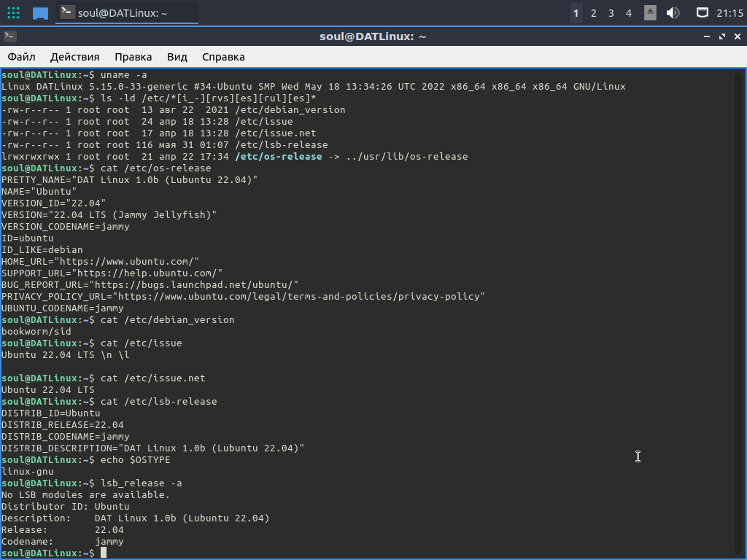Viewport: 747px width, 560px height.
Task: Show desktop via blue panel icon
Action: (x=41, y=13)
